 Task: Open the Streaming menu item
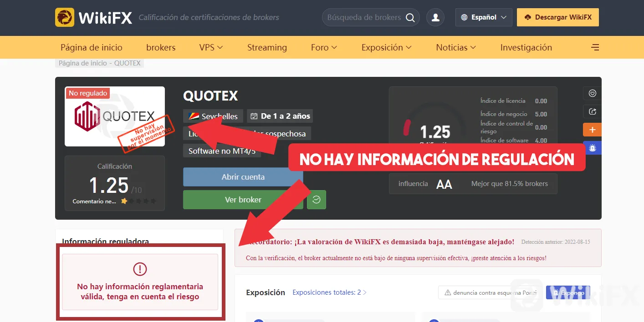(x=267, y=47)
